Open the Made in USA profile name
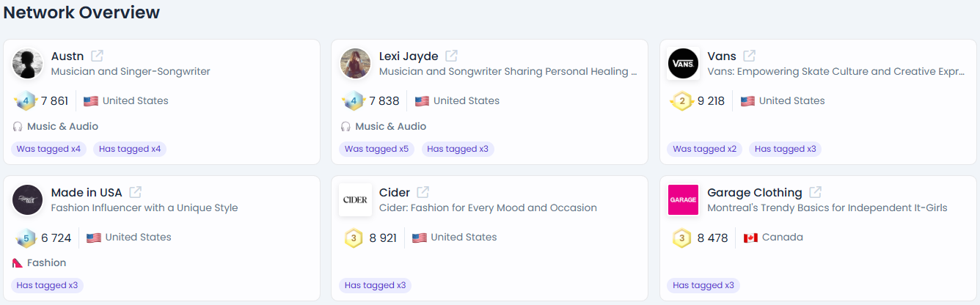The height and width of the screenshot is (305, 980). (87, 192)
